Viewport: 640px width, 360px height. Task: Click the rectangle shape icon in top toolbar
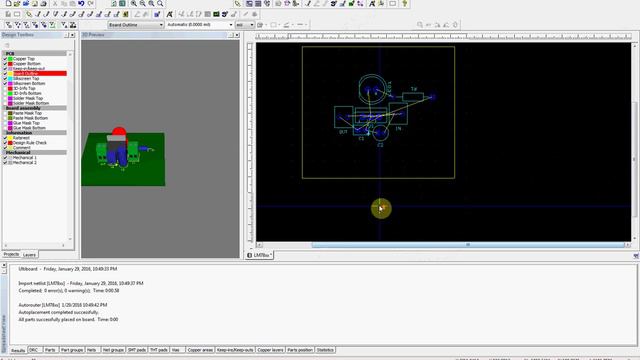392,4
